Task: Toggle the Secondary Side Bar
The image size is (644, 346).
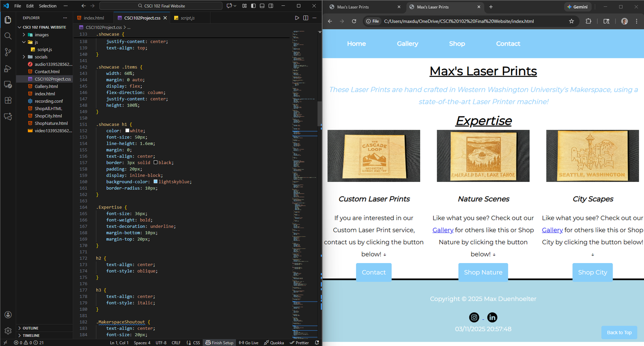Action: [x=271, y=6]
